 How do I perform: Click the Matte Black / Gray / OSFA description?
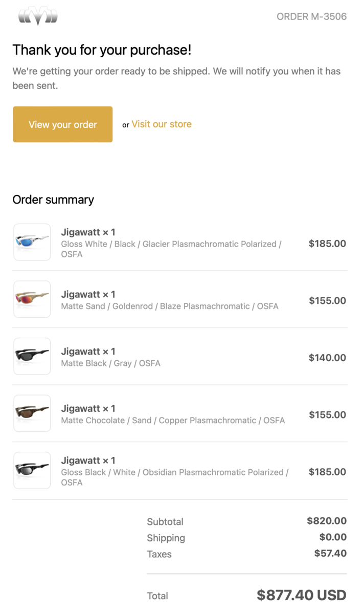click(x=110, y=363)
